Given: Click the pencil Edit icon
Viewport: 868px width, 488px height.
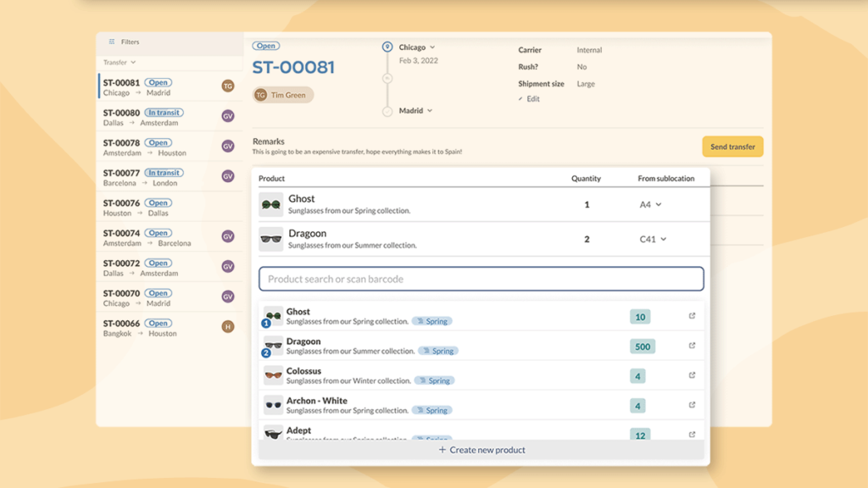Looking at the screenshot, I should click(520, 99).
